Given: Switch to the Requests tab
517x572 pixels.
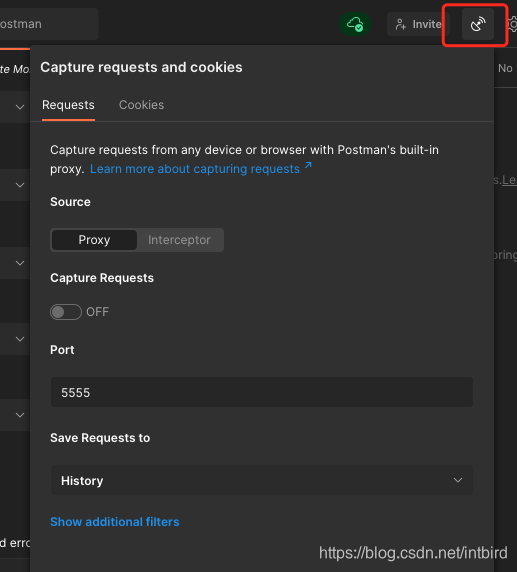Looking at the screenshot, I should click(68, 105).
